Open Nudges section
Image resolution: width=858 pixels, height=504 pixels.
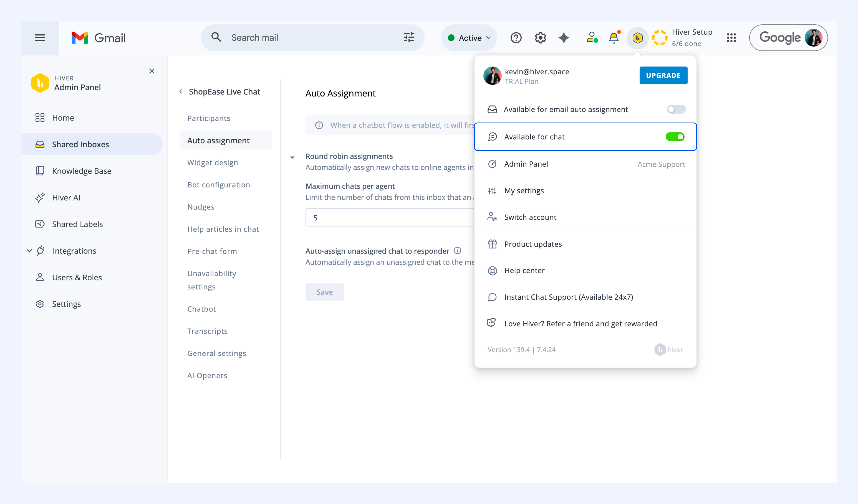point(201,207)
